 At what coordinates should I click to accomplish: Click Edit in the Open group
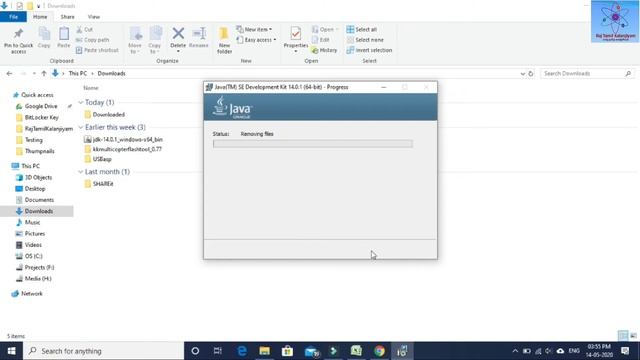click(x=321, y=40)
